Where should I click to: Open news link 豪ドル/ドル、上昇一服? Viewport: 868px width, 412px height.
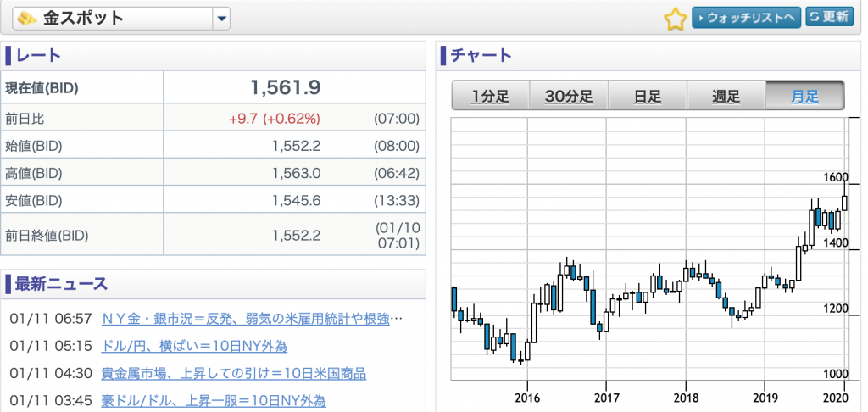tap(214, 400)
